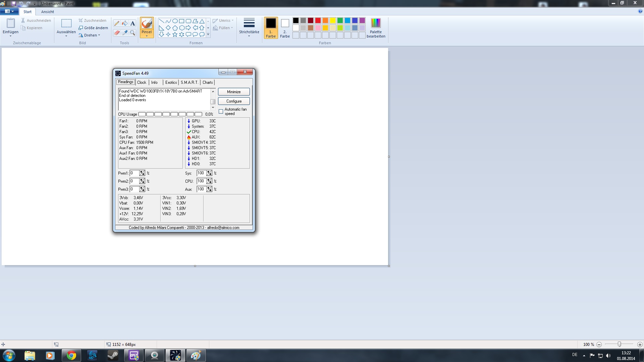Viewport: 644px width, 362px height.
Task: Click the Sys speed percentage field
Action: point(201,173)
